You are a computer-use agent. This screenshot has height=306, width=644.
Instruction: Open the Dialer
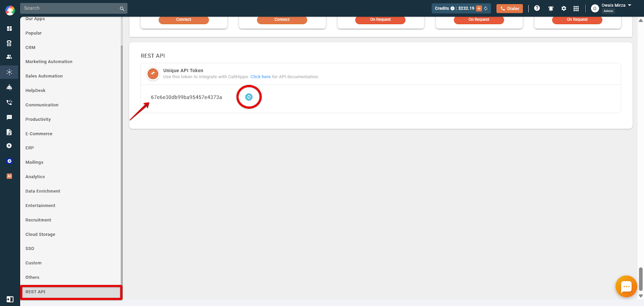pos(510,8)
